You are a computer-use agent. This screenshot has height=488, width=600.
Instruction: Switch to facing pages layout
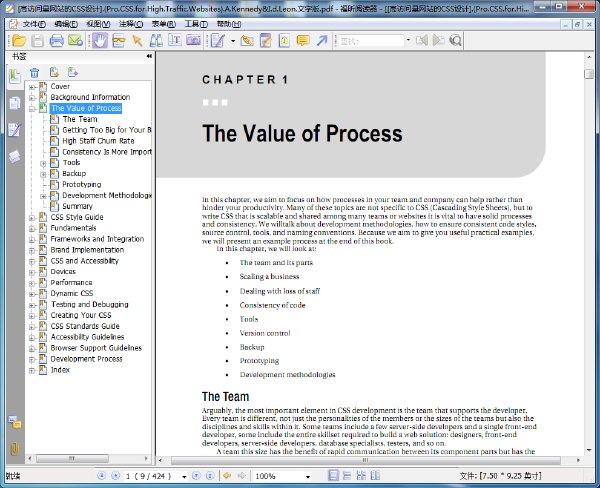point(361,475)
